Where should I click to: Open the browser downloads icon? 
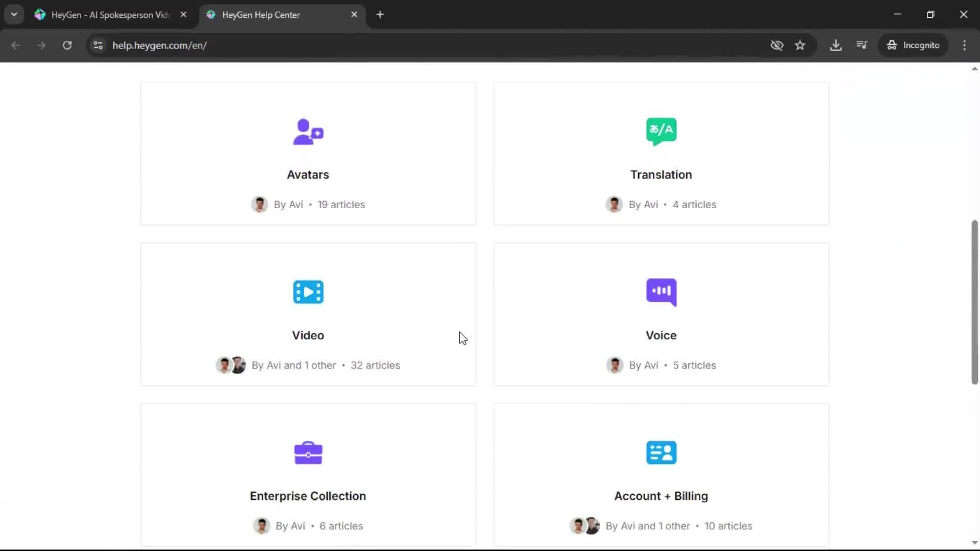coord(836,45)
